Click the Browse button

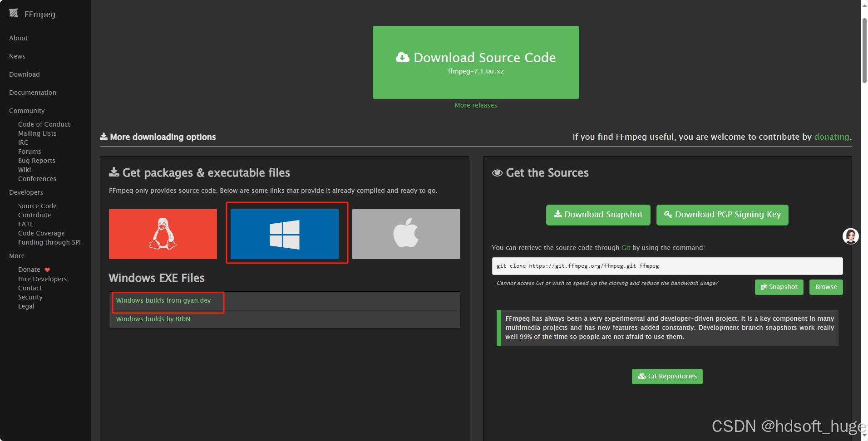[826, 287]
